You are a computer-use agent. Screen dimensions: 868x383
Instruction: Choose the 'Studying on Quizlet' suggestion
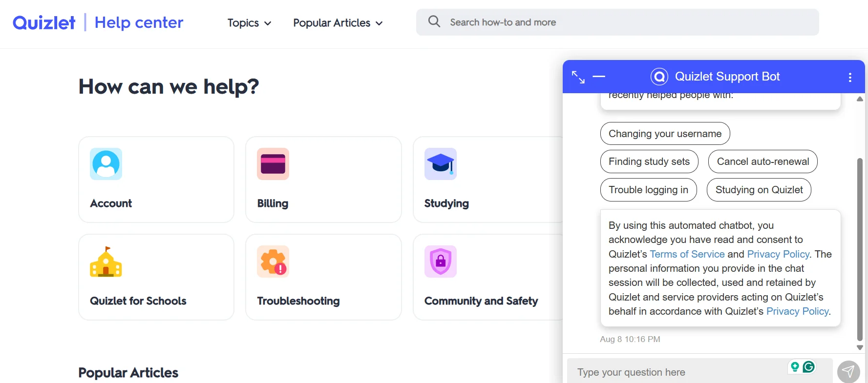pyautogui.click(x=759, y=190)
